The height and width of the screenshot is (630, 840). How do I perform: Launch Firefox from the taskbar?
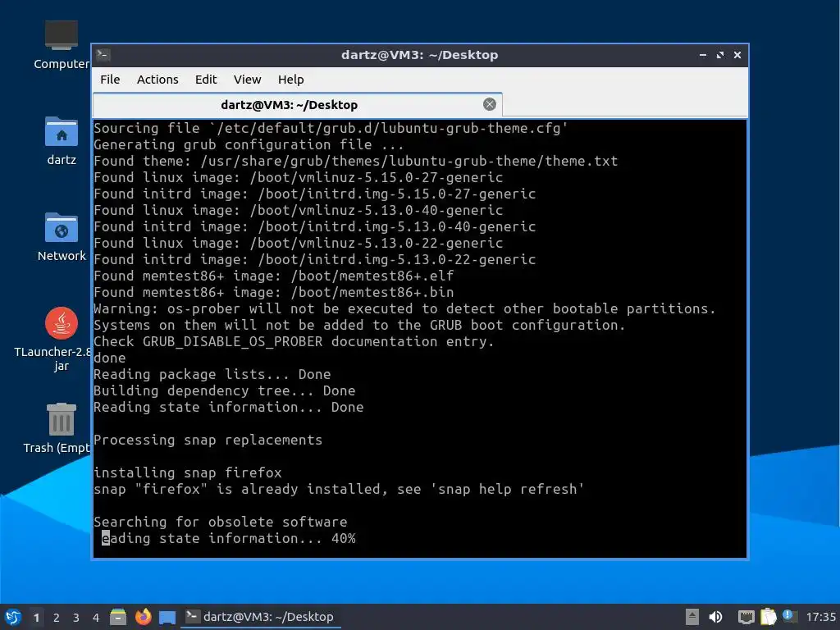pyautogui.click(x=143, y=617)
